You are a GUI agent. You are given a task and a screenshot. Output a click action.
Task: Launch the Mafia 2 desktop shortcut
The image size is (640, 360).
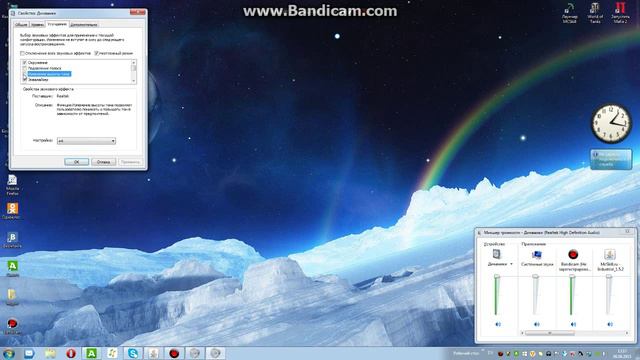point(620,13)
